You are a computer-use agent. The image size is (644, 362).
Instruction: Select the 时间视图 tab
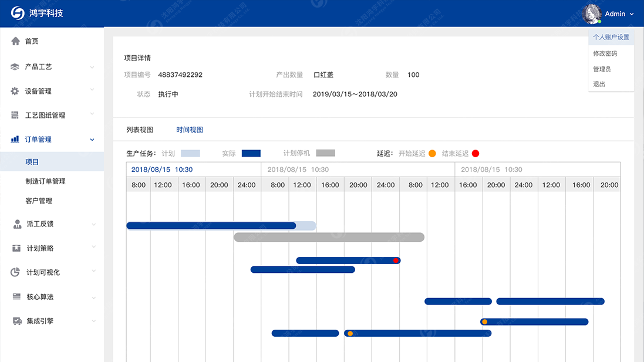190,130
